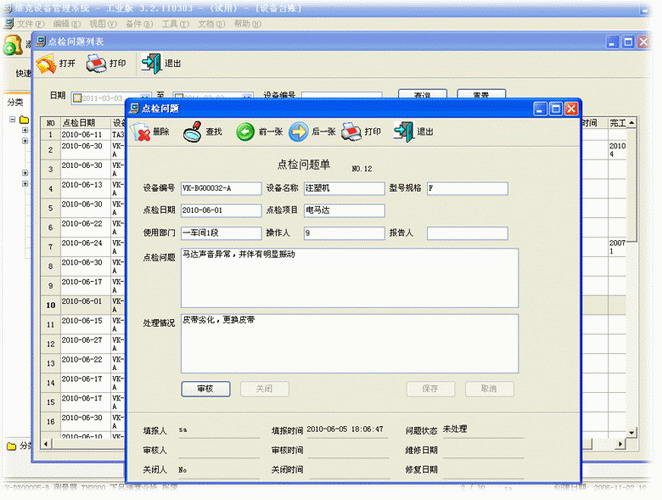Click the 设备编号 input field in form

point(219,188)
